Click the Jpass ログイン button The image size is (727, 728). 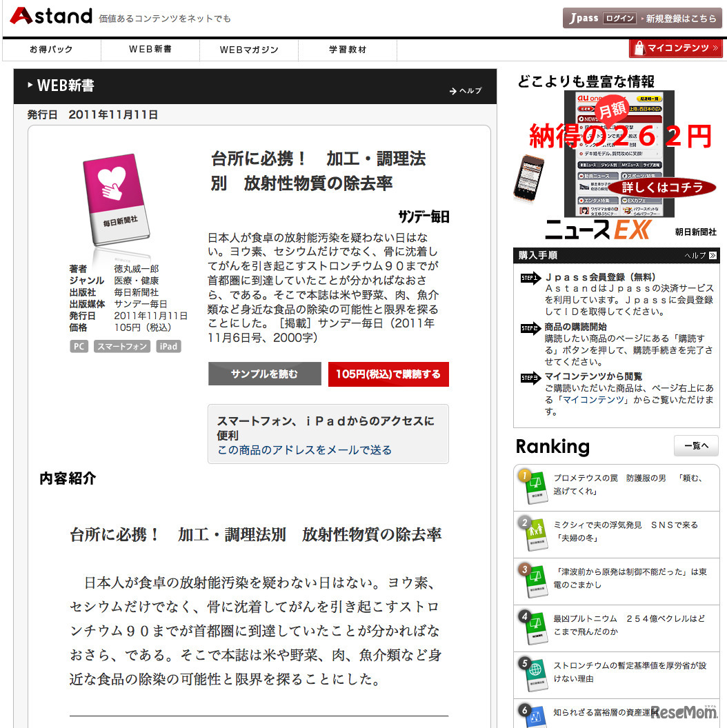tap(619, 19)
